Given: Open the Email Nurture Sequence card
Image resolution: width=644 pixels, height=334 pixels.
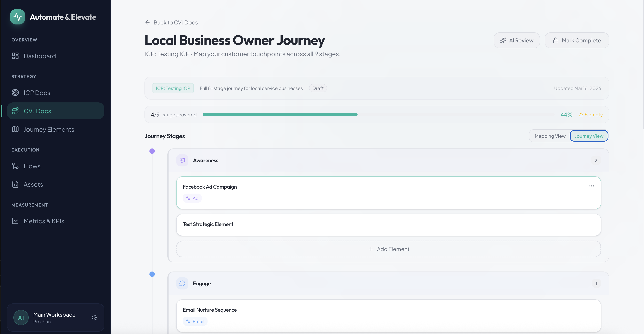Looking at the screenshot, I should tap(389, 316).
